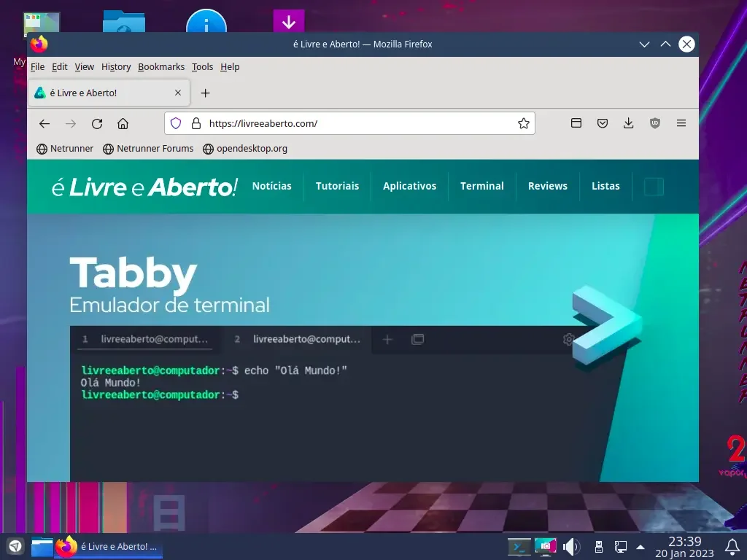Open the blue folder desktop icon
Viewport: 747px width, 560px height.
coord(124,21)
